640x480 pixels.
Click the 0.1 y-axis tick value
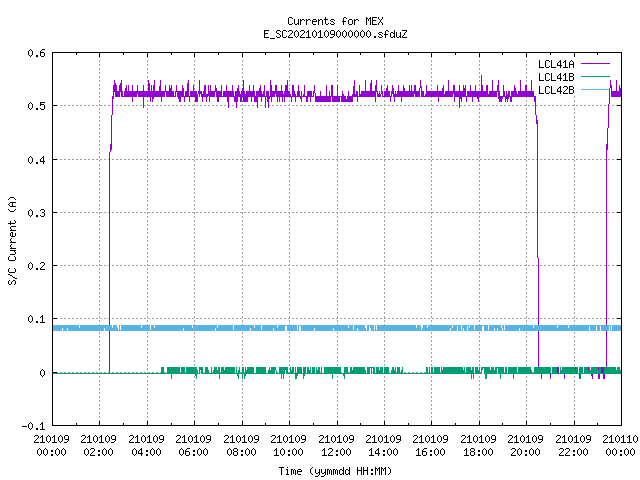click(x=36, y=319)
